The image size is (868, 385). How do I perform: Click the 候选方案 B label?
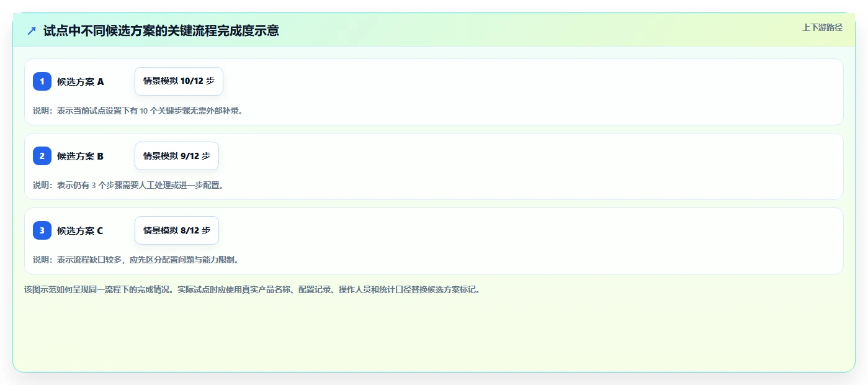[x=81, y=156]
